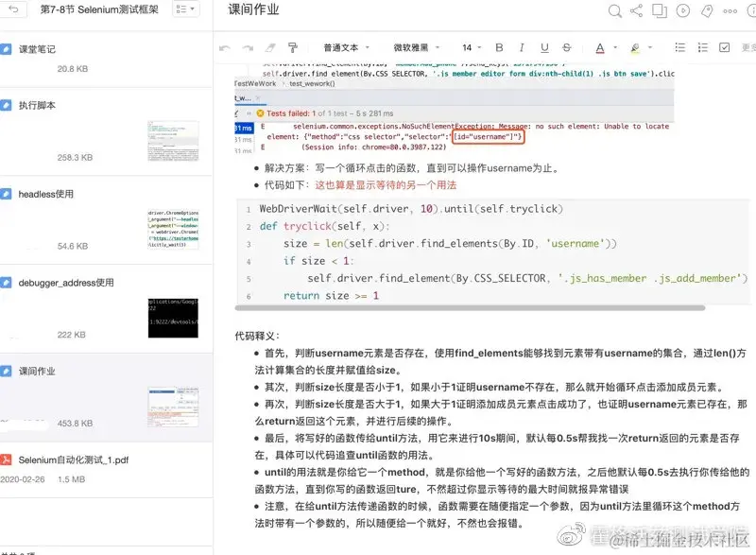
Task: Click the headless使用 preview thumbnail
Action: pyautogui.click(x=173, y=229)
